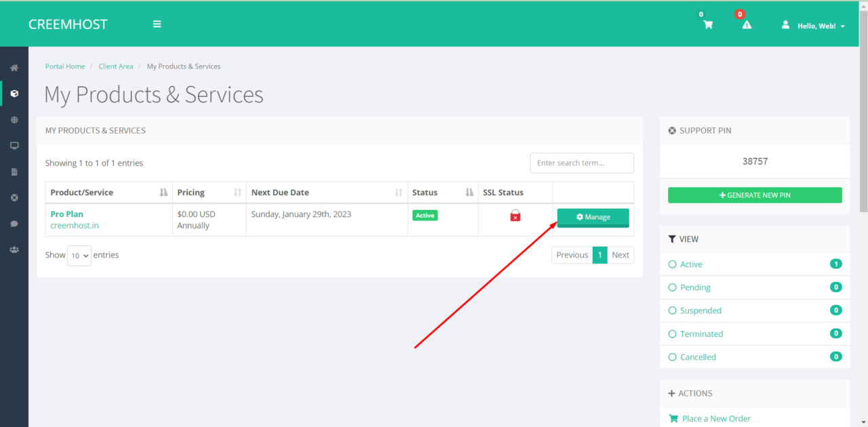Viewport: 868px width, 427px height.
Task: Open the globe domains icon in sidebar
Action: click(x=14, y=120)
